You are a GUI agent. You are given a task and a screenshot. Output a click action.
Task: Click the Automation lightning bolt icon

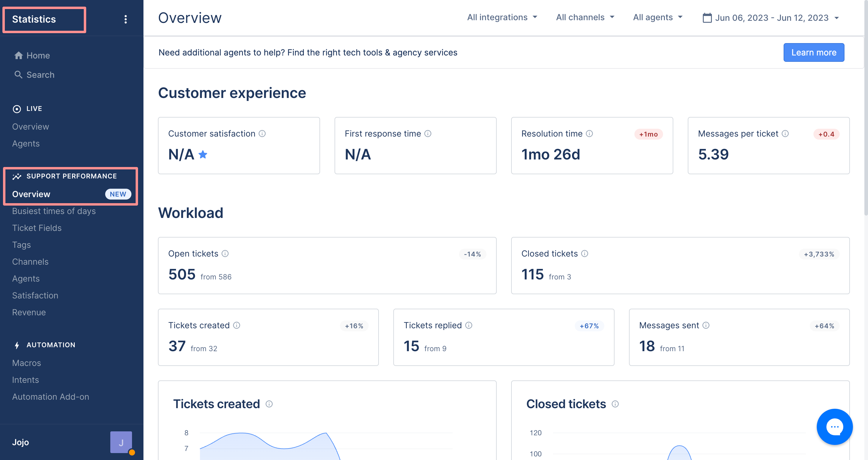[x=17, y=345]
